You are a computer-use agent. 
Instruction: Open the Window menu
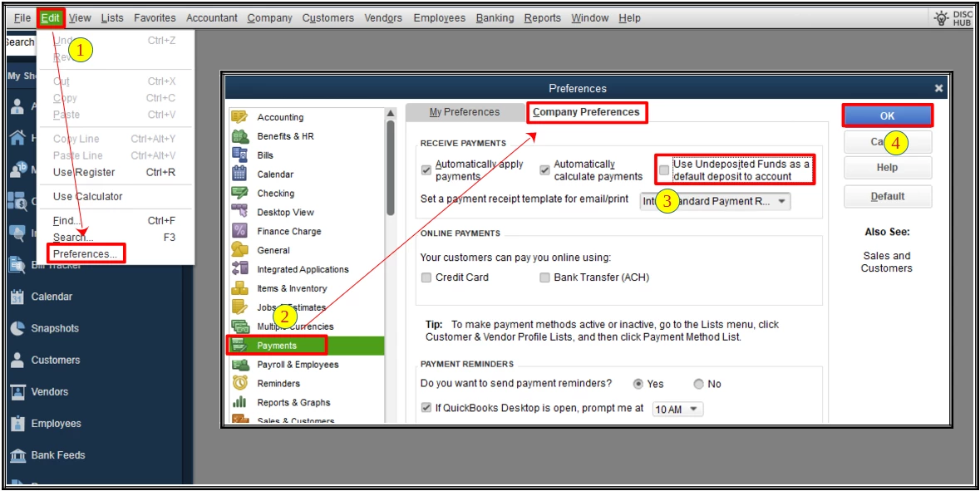coord(590,18)
